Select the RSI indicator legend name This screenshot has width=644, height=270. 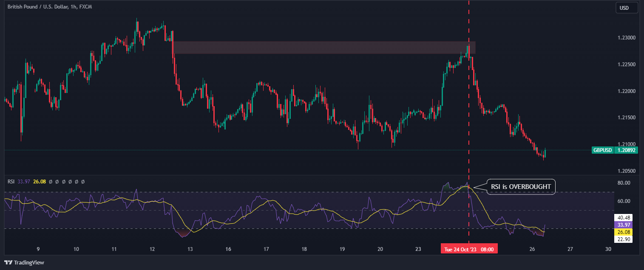pyautogui.click(x=11, y=182)
